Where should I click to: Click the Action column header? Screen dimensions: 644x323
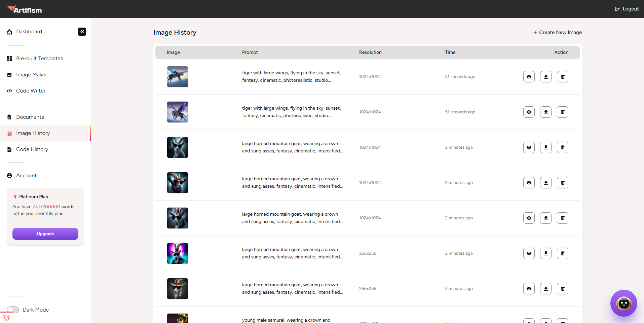pos(561,52)
